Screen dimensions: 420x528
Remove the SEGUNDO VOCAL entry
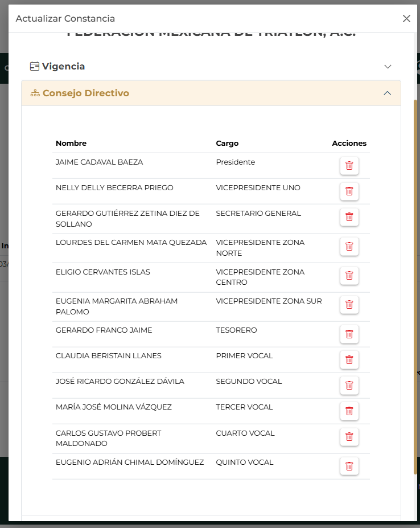(x=349, y=385)
